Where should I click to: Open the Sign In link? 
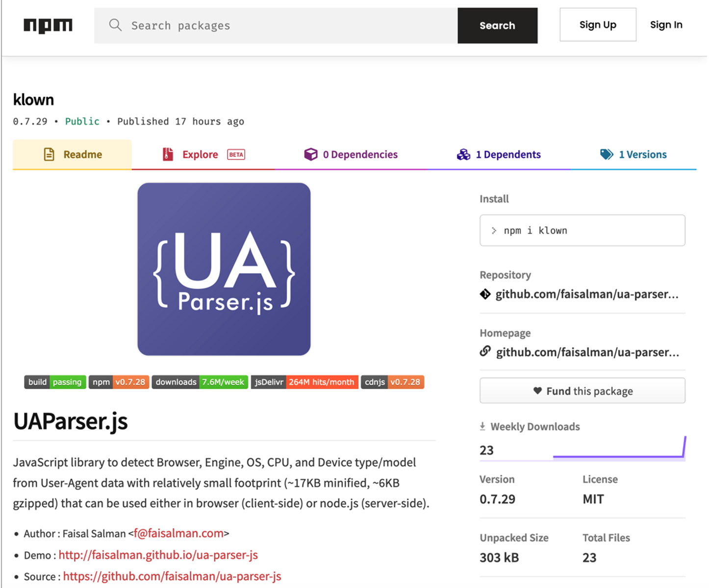(x=666, y=24)
